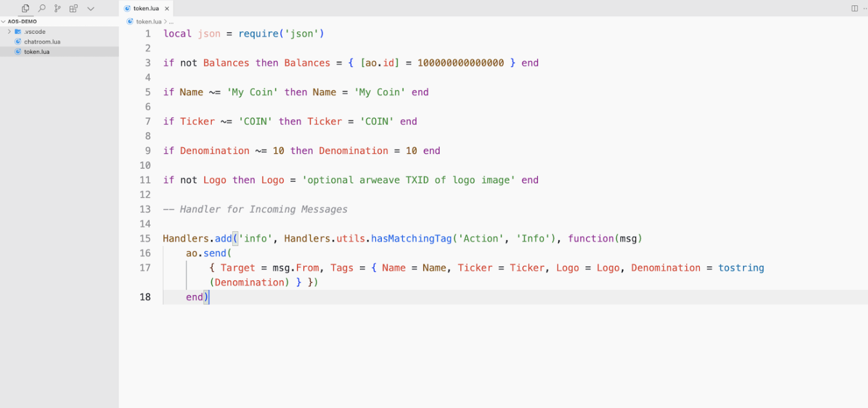The height and width of the screenshot is (408, 868).
Task: Click the .vscode folder icon
Action: pyautogui.click(x=17, y=31)
